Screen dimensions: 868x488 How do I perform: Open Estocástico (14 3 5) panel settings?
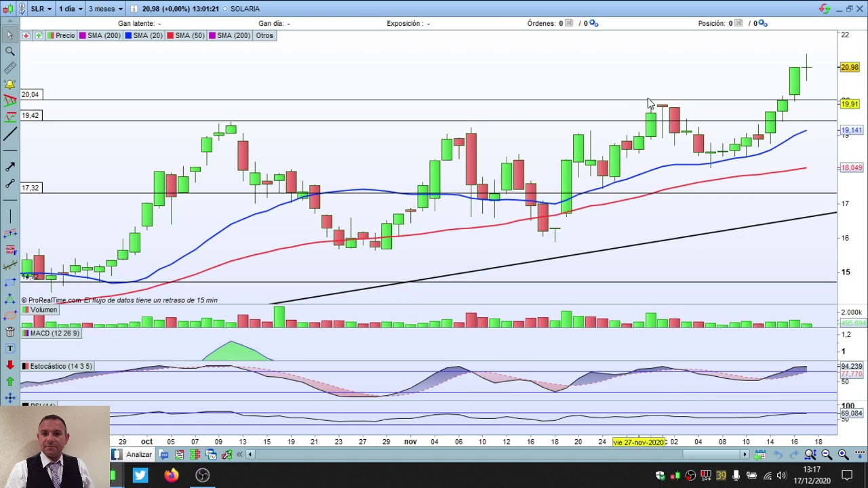tap(57, 366)
